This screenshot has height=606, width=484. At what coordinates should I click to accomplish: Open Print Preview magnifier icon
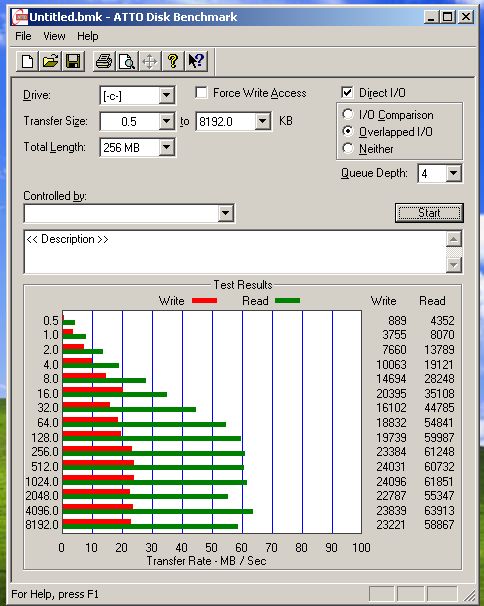(127, 61)
